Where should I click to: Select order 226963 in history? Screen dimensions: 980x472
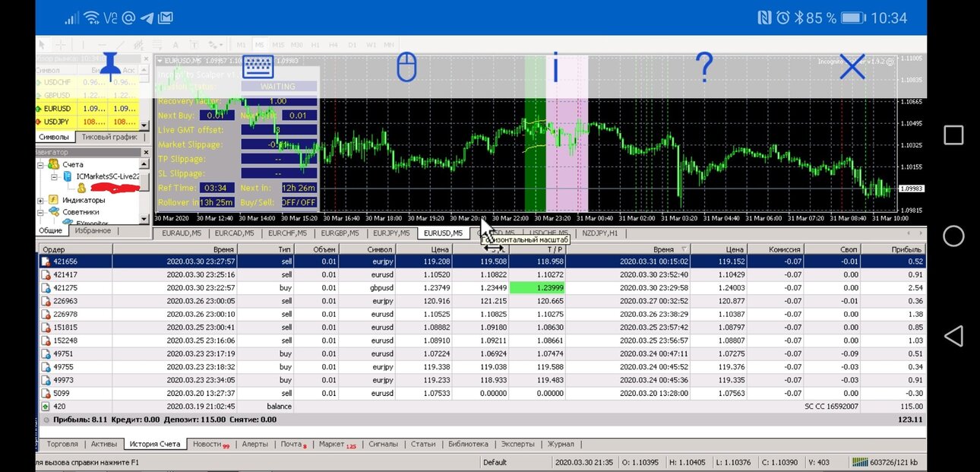(481, 301)
